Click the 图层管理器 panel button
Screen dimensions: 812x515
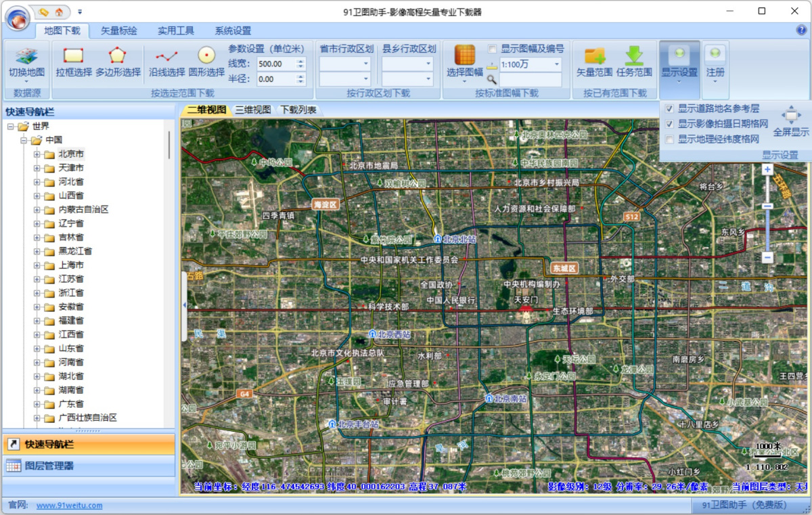88,466
